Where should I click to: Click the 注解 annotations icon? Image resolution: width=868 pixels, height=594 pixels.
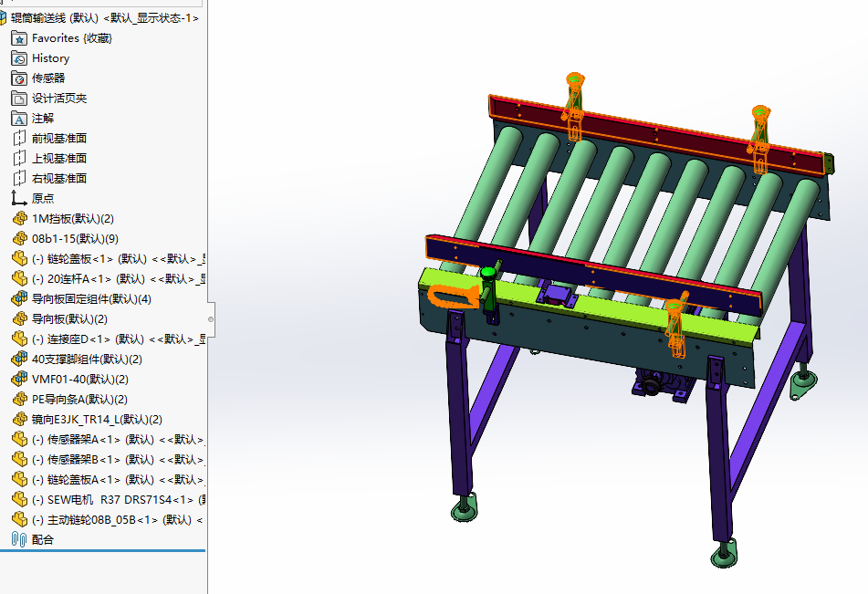tap(19, 119)
